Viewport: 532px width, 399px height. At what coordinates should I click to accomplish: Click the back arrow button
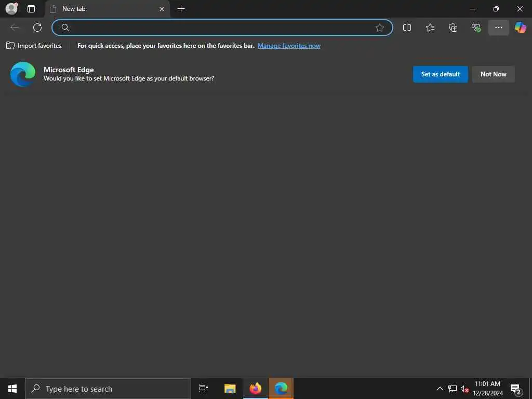coord(15,28)
